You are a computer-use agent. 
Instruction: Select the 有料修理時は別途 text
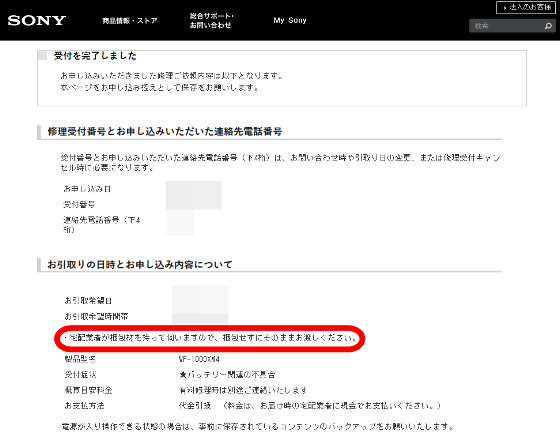tap(243, 390)
